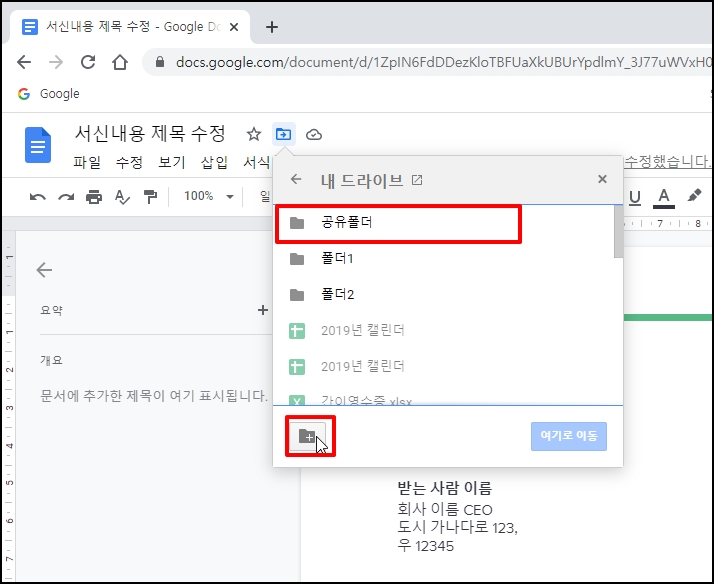Click the address bar URL
Image resolution: width=714 pixels, height=584 pixels.
(443, 62)
